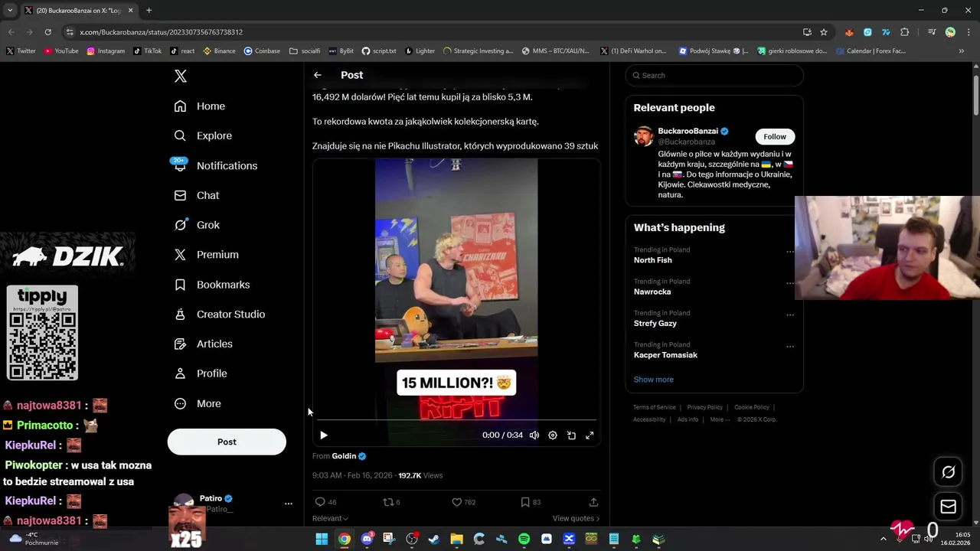
Task: Show more bookmarks overflow chevron
Action: [x=962, y=51]
